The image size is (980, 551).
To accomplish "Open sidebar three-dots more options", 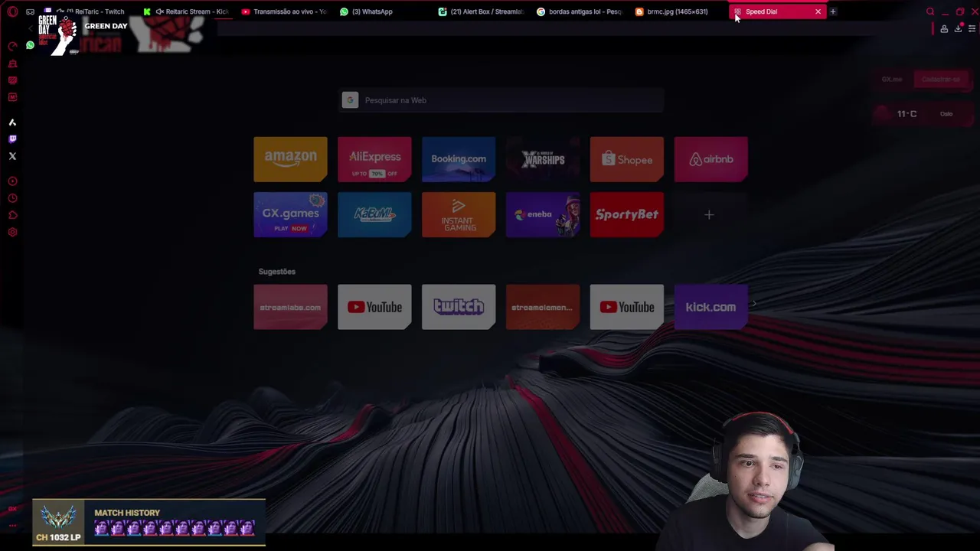I will pyautogui.click(x=12, y=526).
